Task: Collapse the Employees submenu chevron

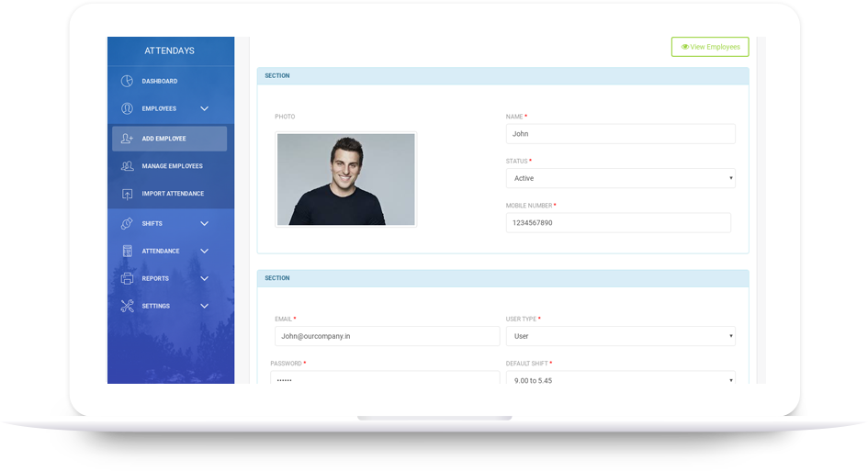Action: [x=204, y=109]
